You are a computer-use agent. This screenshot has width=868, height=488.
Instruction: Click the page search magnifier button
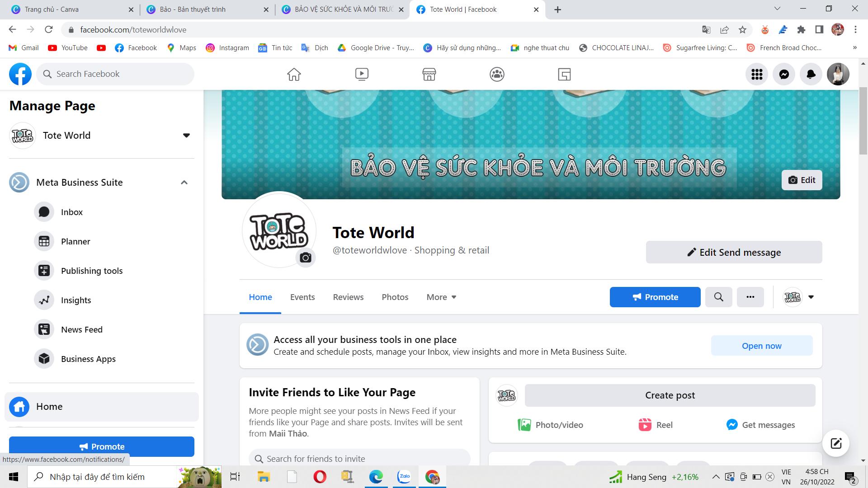pos(718,297)
